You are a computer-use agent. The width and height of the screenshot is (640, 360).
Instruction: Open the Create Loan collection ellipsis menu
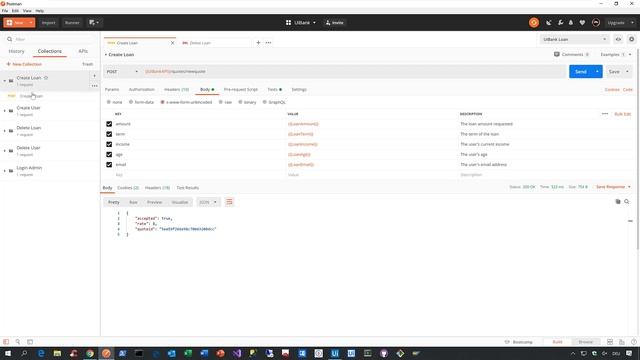pyautogui.click(x=94, y=86)
